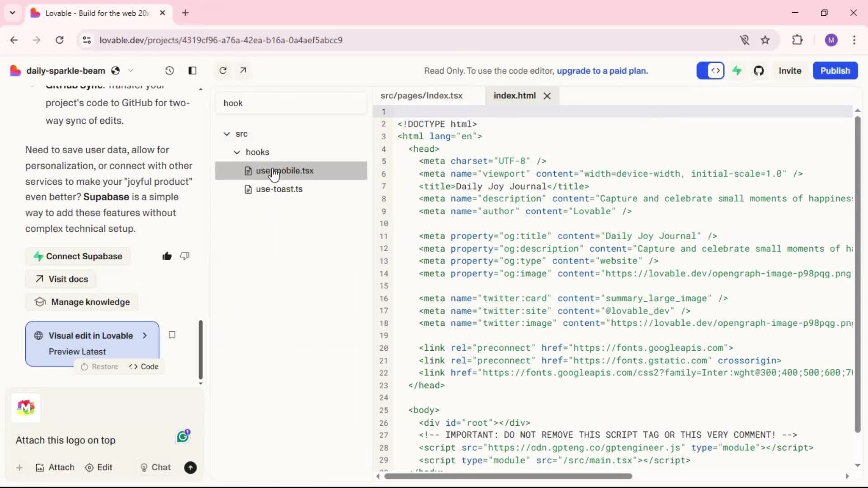
Task: Focus the file search field containing hook
Action: click(291, 103)
